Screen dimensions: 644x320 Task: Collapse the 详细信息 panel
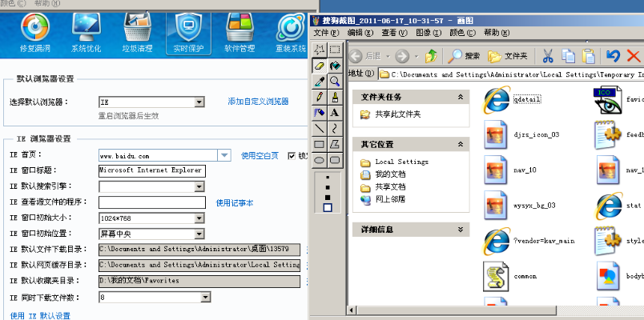[x=460, y=230]
